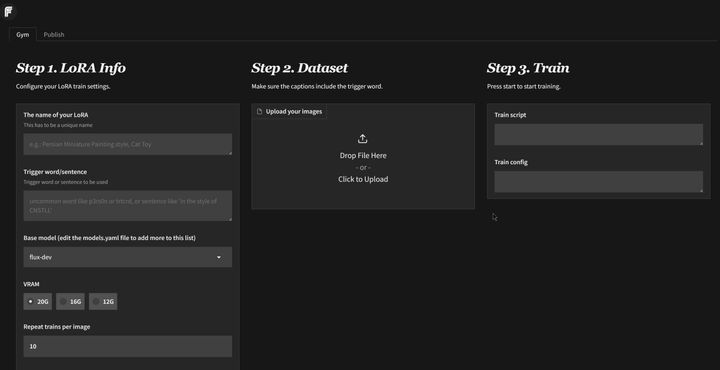The height and width of the screenshot is (370, 720).
Task: Click the file icon beside Upload your images
Action: (259, 112)
